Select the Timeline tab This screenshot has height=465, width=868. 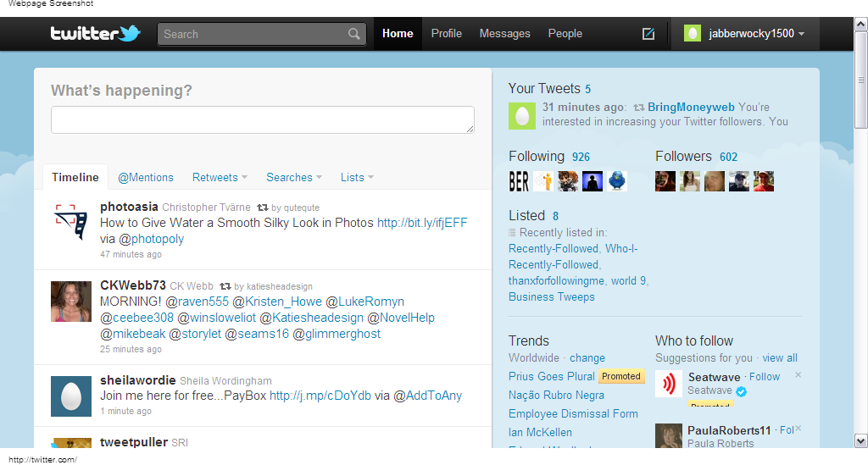75,178
